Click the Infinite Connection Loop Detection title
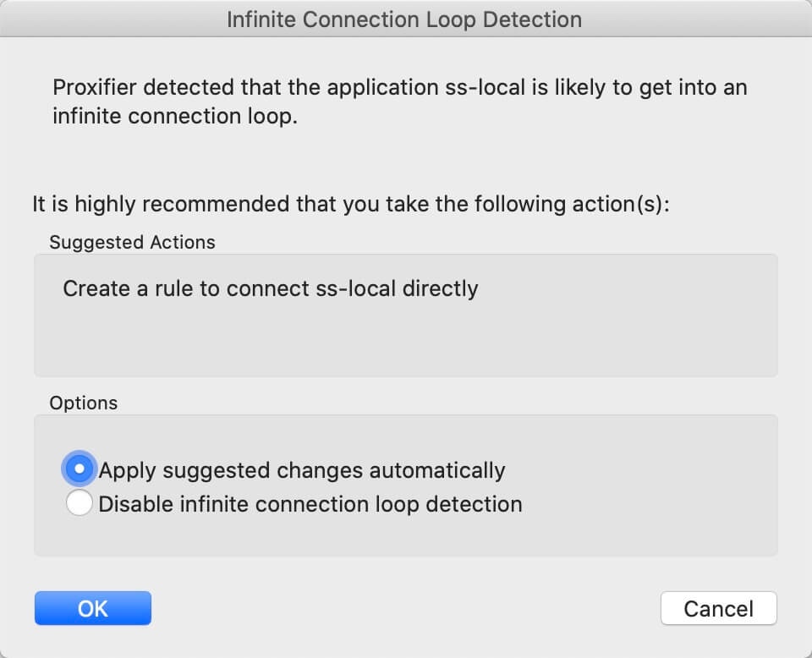The width and height of the screenshot is (812, 658). [404, 19]
